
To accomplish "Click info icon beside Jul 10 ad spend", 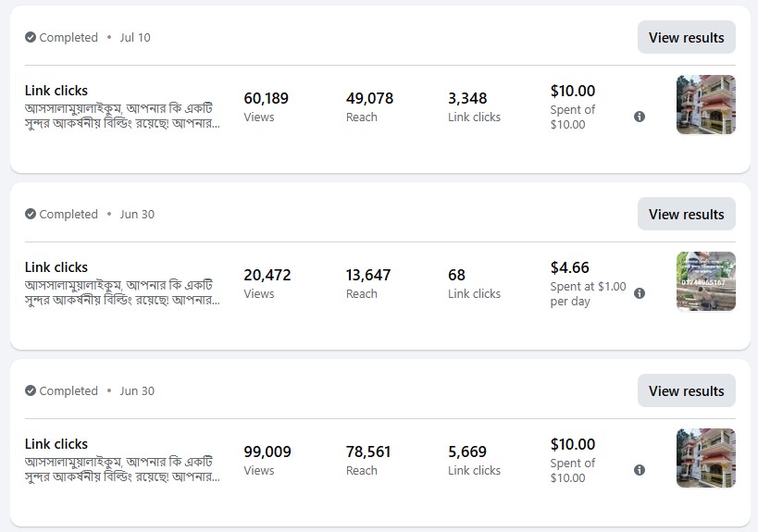I will [640, 117].
